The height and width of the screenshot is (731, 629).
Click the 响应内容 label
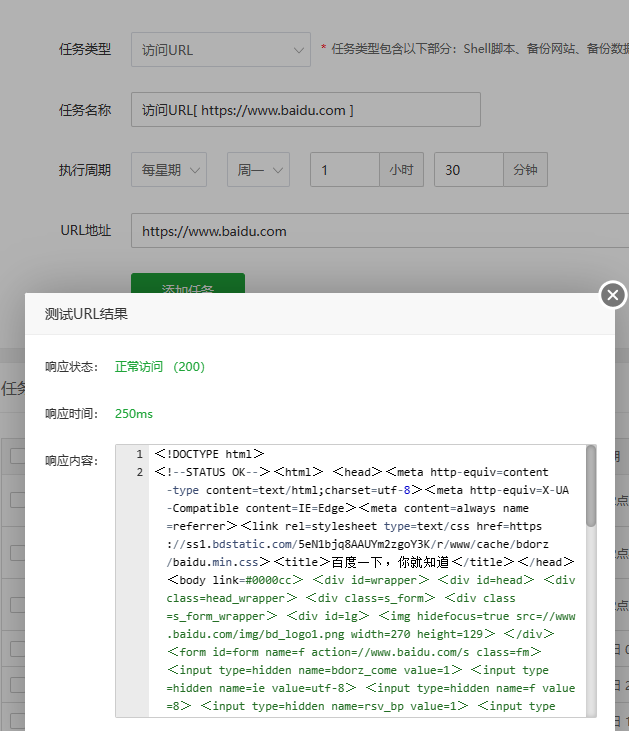[71, 461]
